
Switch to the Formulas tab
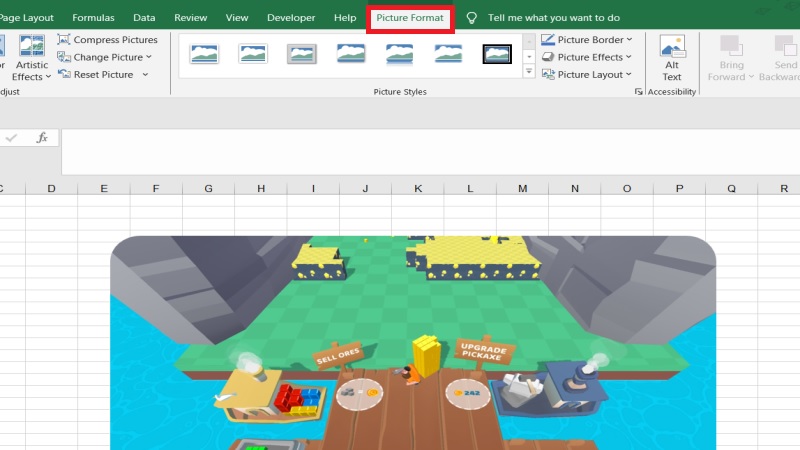click(x=93, y=18)
